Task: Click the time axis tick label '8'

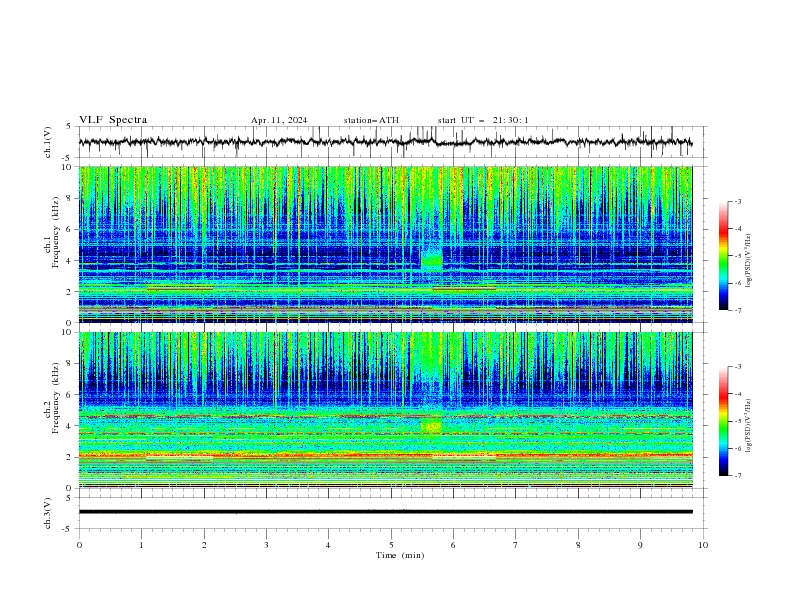Action: pyautogui.click(x=578, y=545)
